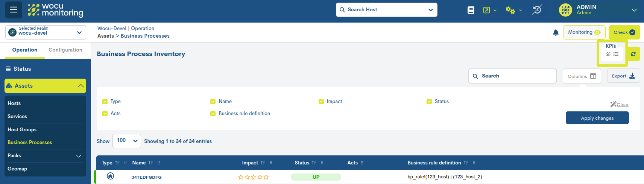Show the KPIs chart view icon

[x=608, y=54]
